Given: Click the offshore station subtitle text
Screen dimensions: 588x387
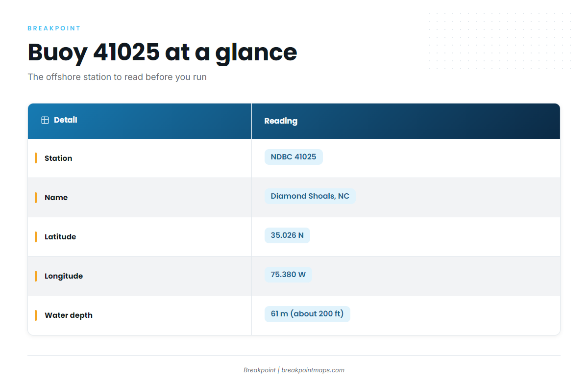Looking at the screenshot, I should click(x=117, y=77).
